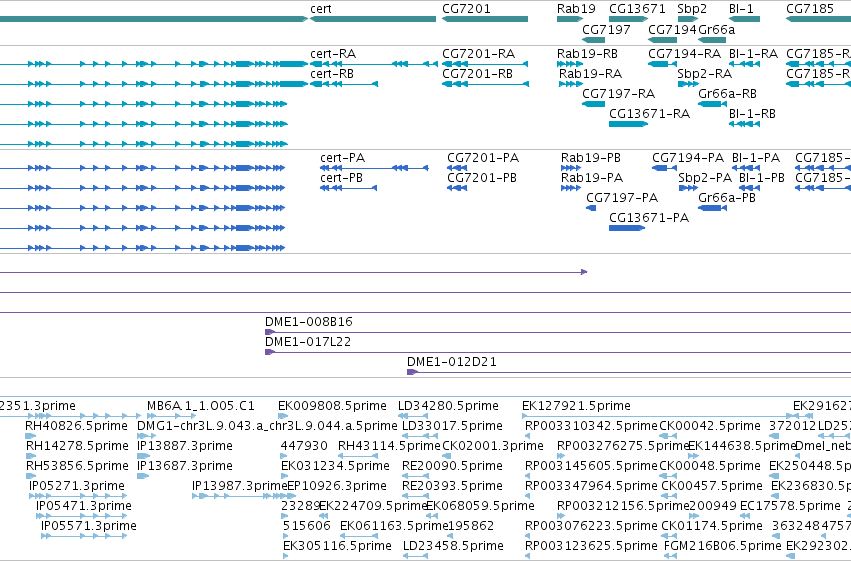This screenshot has width=851, height=561.
Task: Select the Rab19 gene label
Action: (576, 9)
